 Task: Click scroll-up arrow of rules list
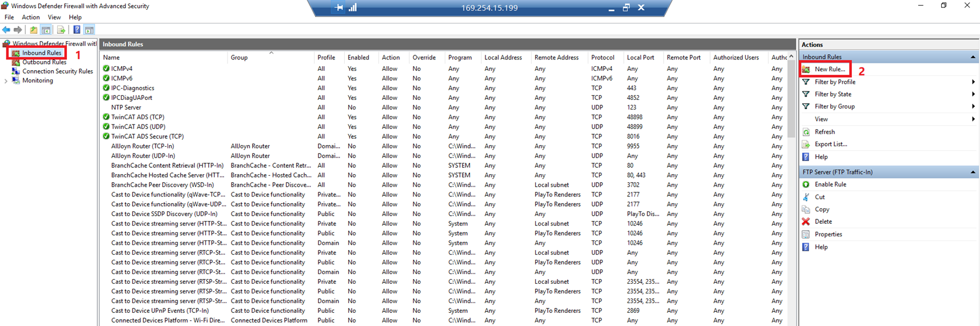point(791,57)
